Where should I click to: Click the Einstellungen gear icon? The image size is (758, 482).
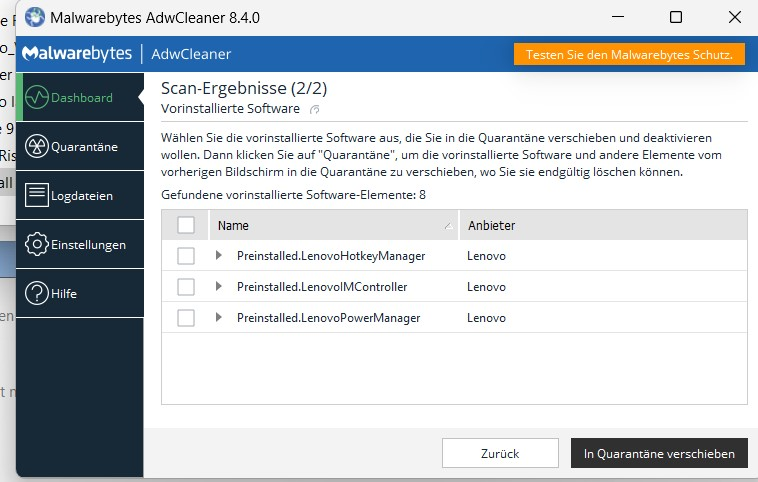click(x=37, y=244)
